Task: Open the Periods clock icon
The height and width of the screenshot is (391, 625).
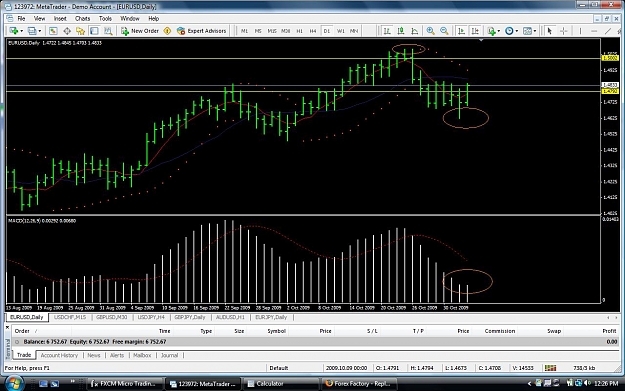Action: point(509,31)
